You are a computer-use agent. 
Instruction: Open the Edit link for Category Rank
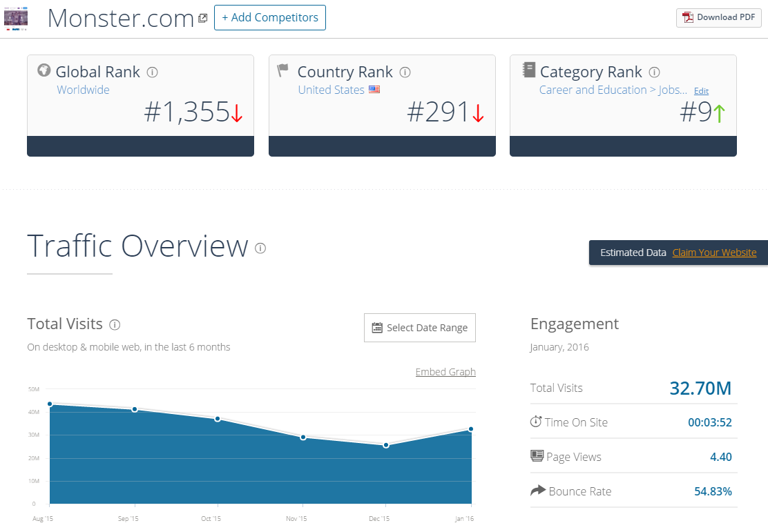click(x=701, y=90)
